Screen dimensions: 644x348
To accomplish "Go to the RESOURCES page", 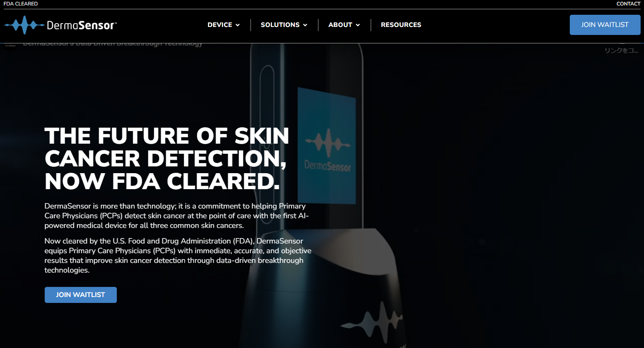I will pos(401,25).
